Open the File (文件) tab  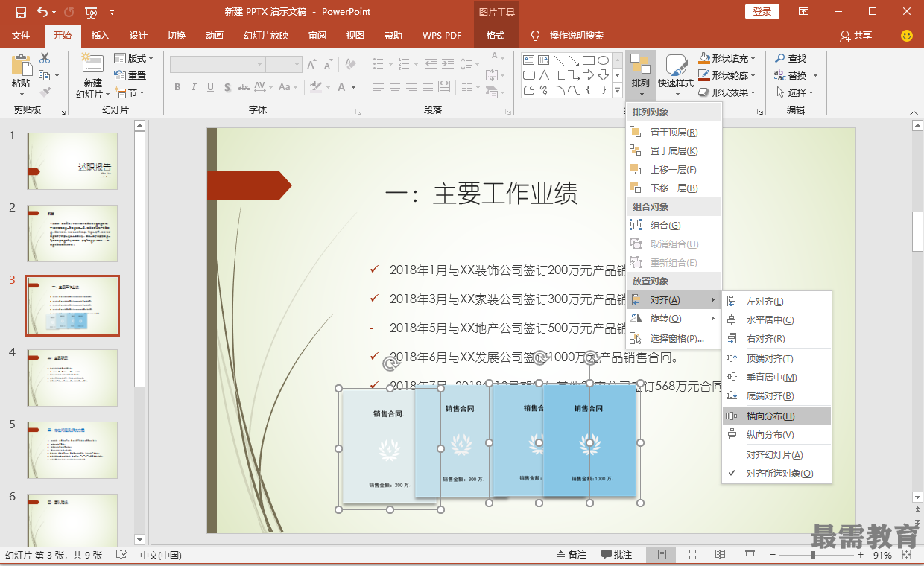pyautogui.click(x=21, y=35)
